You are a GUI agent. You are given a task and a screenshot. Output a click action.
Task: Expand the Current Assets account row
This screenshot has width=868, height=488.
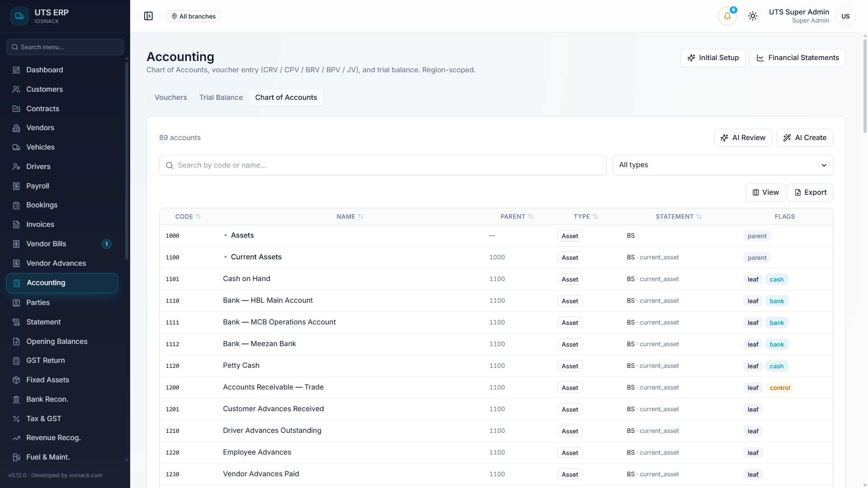[226, 257]
